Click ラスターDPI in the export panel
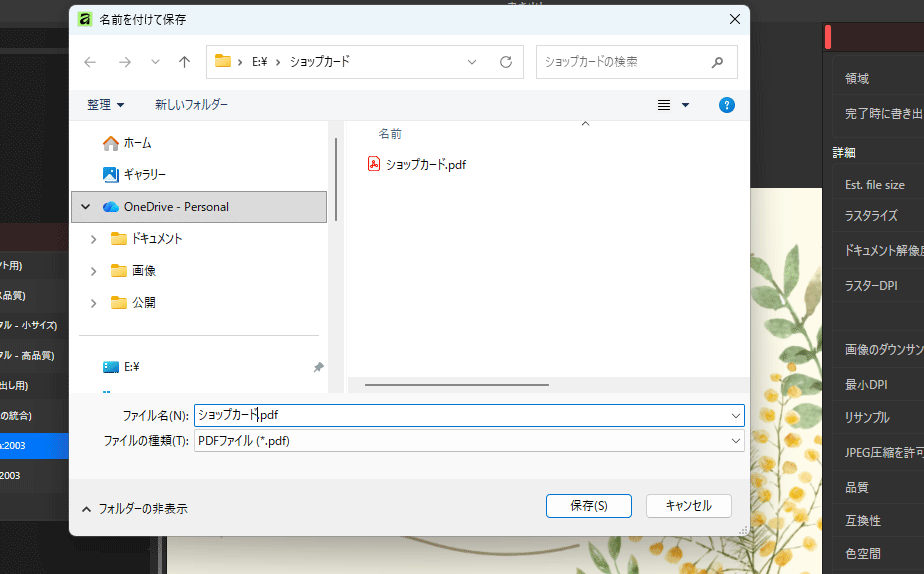Screen dimensions: 924x574 (x=871, y=286)
